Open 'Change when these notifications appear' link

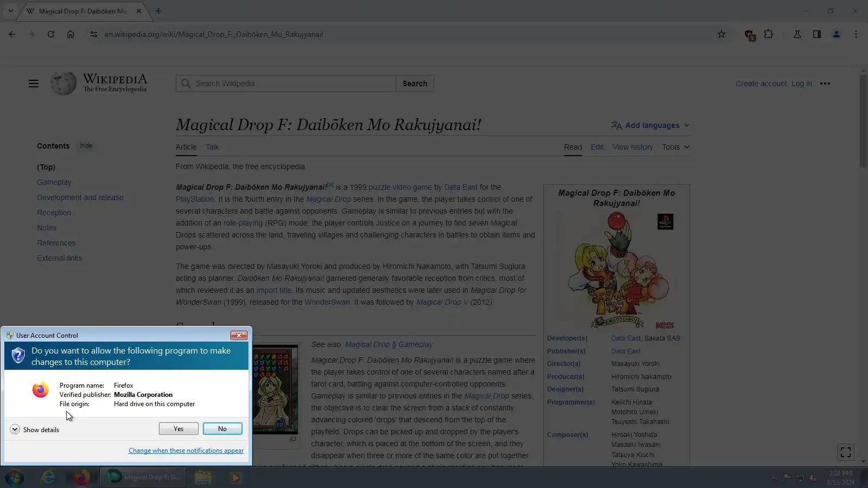(186, 451)
